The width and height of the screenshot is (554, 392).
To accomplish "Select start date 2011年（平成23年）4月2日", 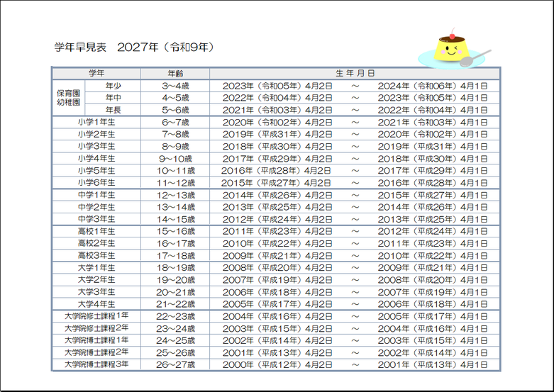I will 277,231.
